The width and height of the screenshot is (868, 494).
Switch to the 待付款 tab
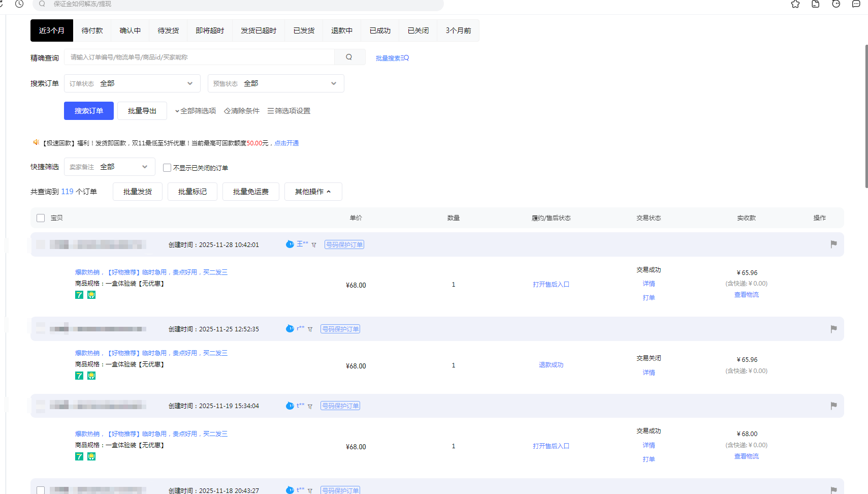[92, 30]
